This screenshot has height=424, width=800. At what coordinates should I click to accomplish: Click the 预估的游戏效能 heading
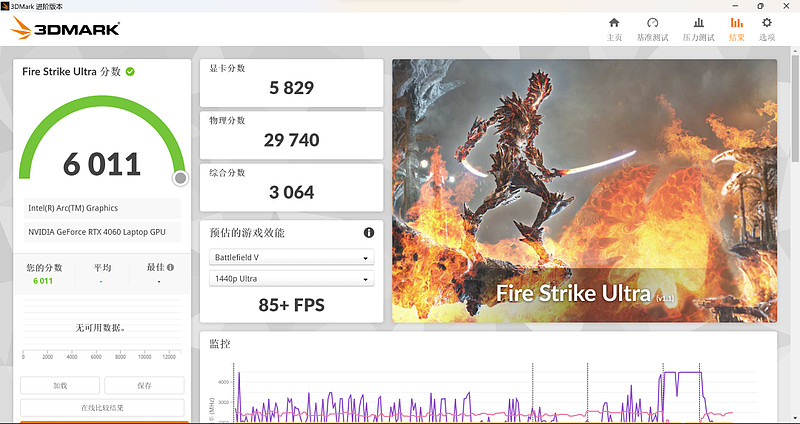[247, 233]
